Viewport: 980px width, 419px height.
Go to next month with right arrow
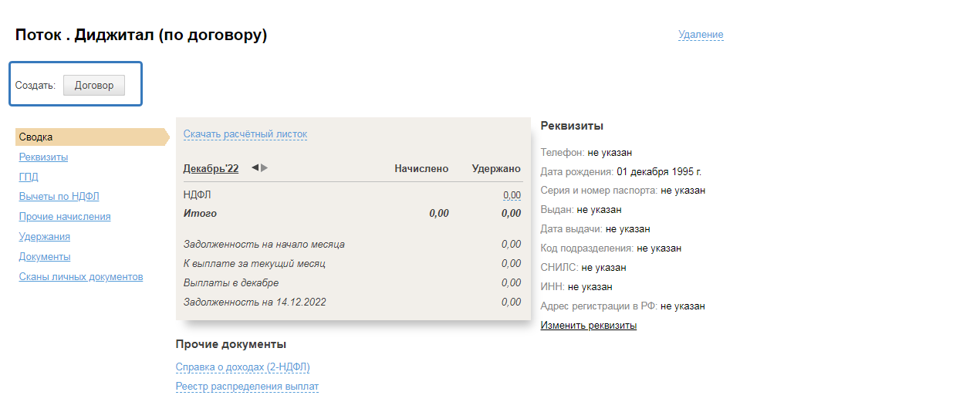click(265, 168)
